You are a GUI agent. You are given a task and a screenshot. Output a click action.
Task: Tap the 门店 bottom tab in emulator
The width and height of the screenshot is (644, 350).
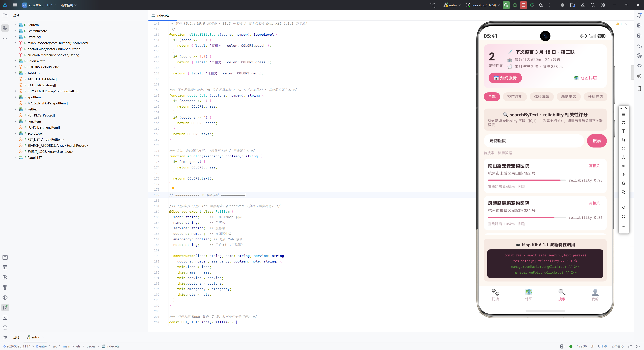pyautogui.click(x=495, y=295)
